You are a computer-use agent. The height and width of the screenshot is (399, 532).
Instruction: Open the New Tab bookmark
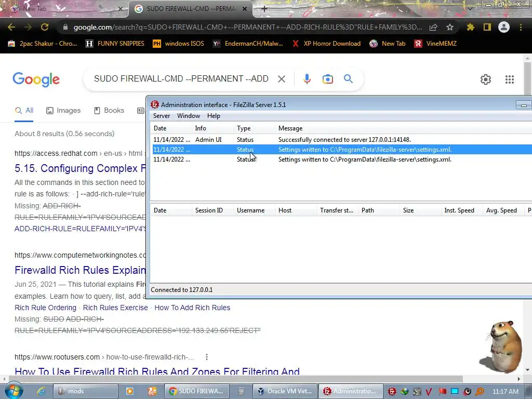[x=388, y=44]
